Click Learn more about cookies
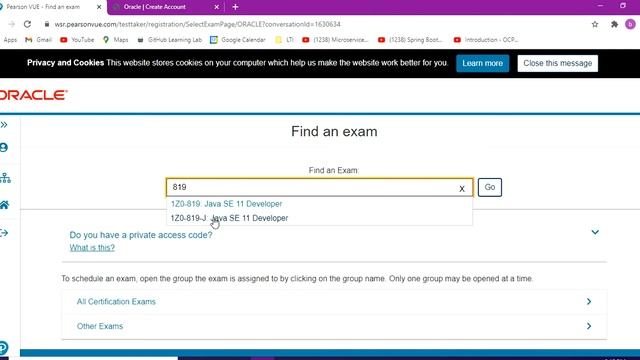Viewport: 640px width, 360px height. coord(482,63)
